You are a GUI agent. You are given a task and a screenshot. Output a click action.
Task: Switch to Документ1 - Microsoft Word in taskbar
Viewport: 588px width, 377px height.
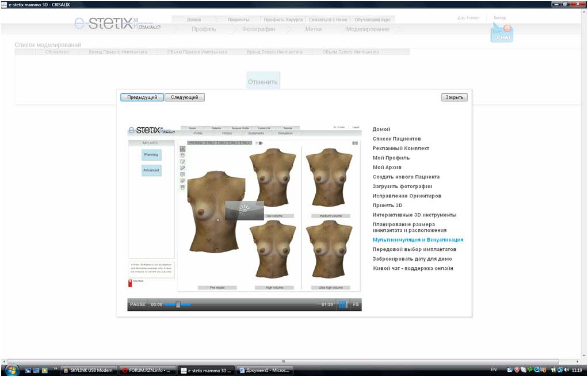pyautogui.click(x=265, y=370)
